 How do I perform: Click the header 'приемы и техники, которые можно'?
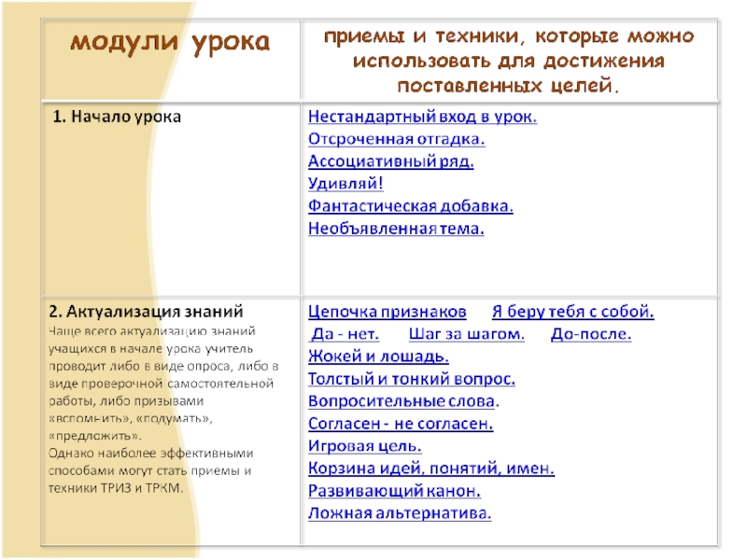pyautogui.click(x=509, y=36)
